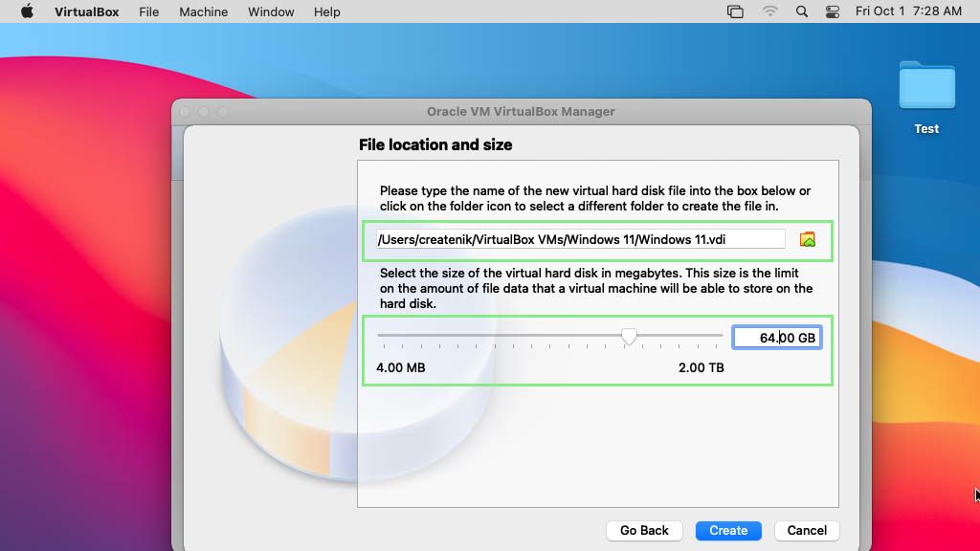Open the Help menu
The image size is (980, 551).
[x=325, y=11]
